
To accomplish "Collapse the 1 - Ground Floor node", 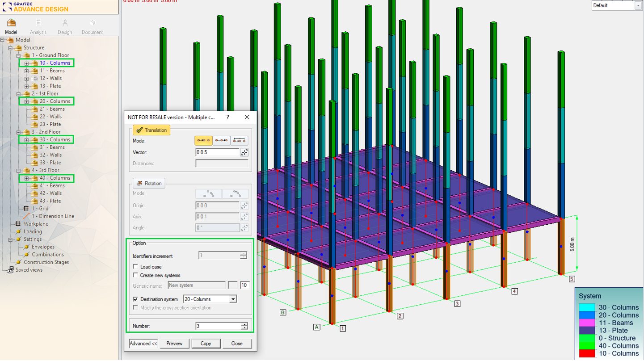I will click(x=18, y=55).
